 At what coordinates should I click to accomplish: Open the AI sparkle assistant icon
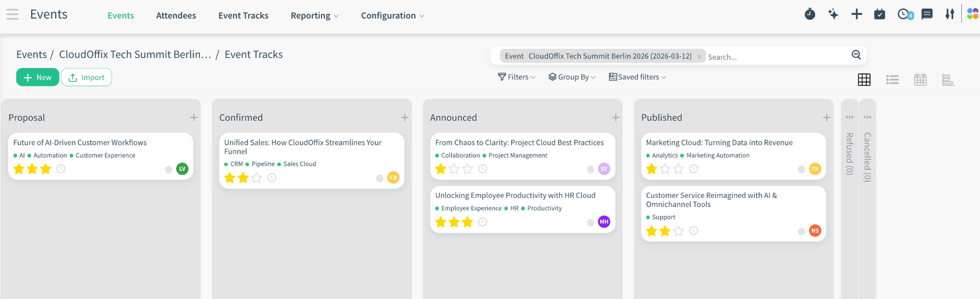(x=833, y=14)
